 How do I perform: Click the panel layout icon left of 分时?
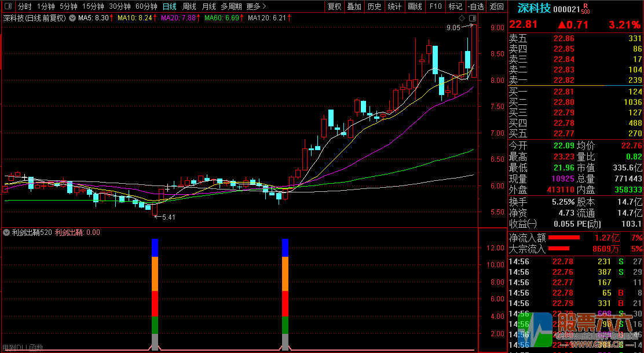coord(8,7)
